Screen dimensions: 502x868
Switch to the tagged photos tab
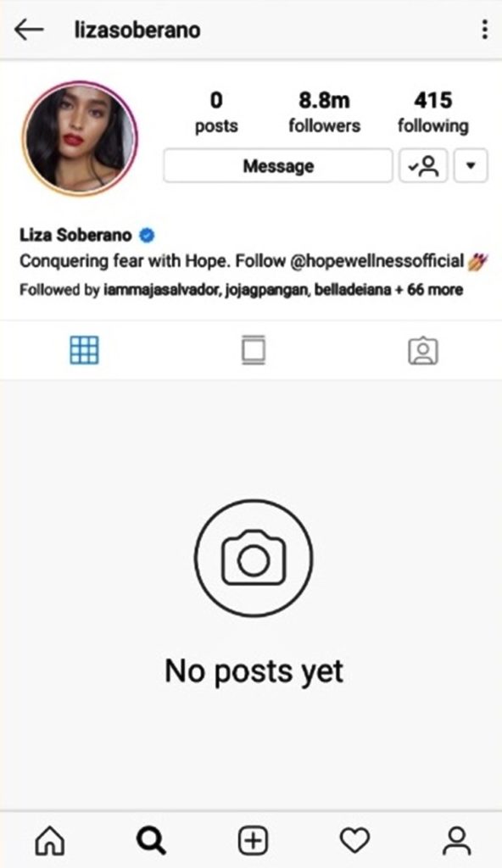[x=423, y=350]
